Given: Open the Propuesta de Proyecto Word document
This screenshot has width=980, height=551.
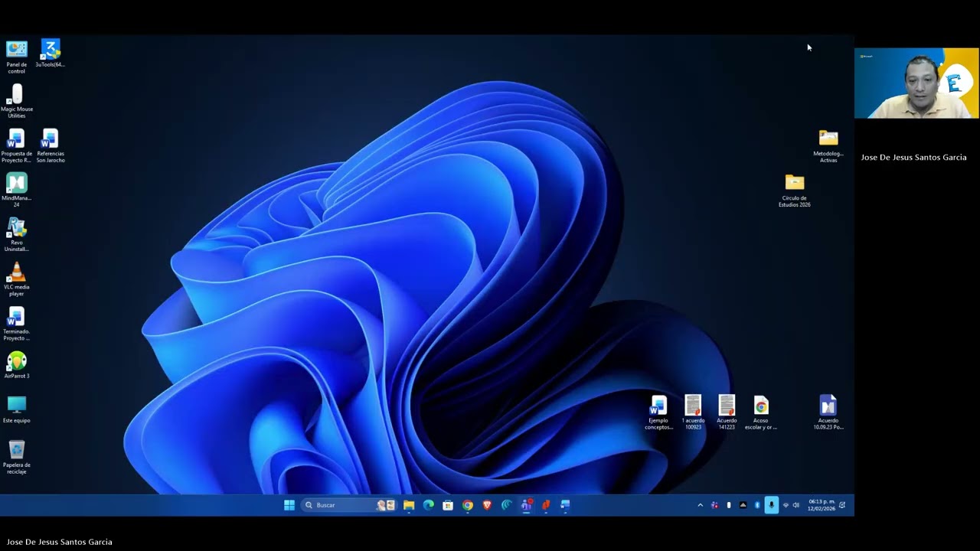Looking at the screenshot, I should (17, 145).
